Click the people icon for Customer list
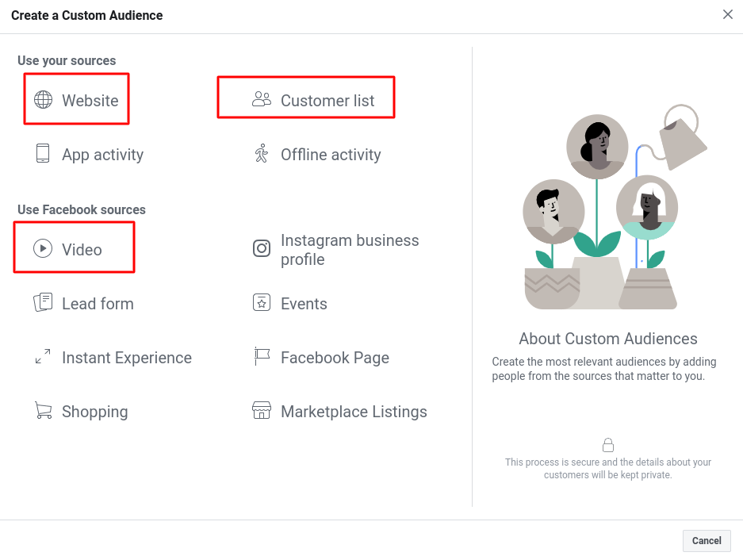 261,100
